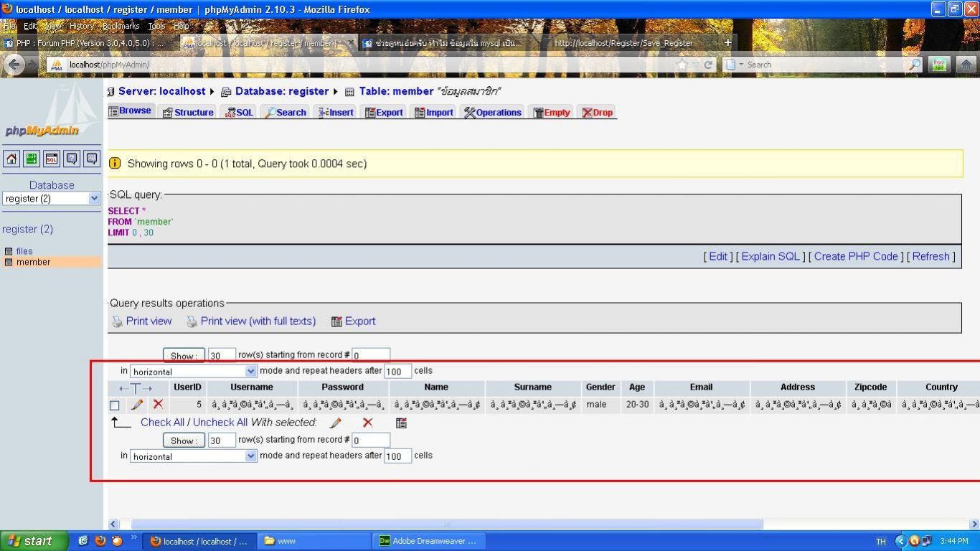Click the Server: localhost breadcrumb link

[162, 91]
